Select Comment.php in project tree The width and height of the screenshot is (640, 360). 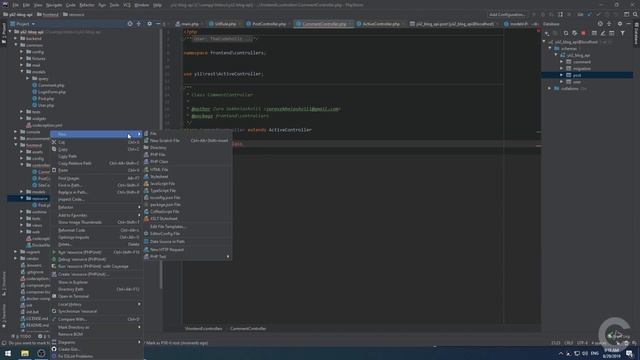[x=51, y=85]
